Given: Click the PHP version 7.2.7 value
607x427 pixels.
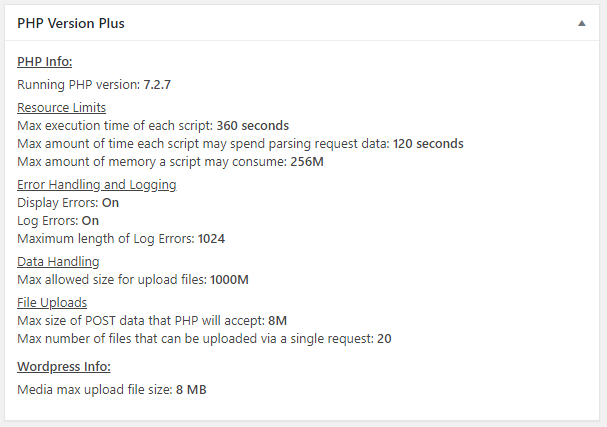Looking at the screenshot, I should click(x=157, y=84).
